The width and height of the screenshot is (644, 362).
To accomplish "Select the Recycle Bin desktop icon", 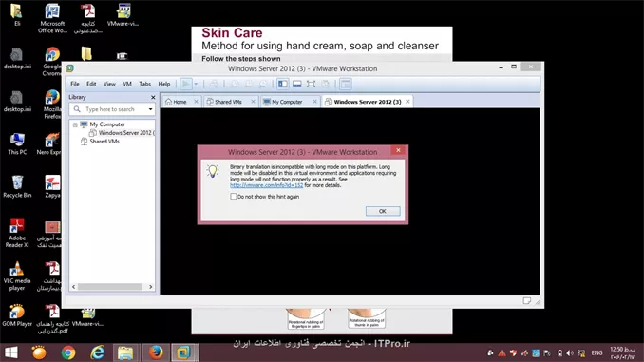I will pyautogui.click(x=17, y=187).
